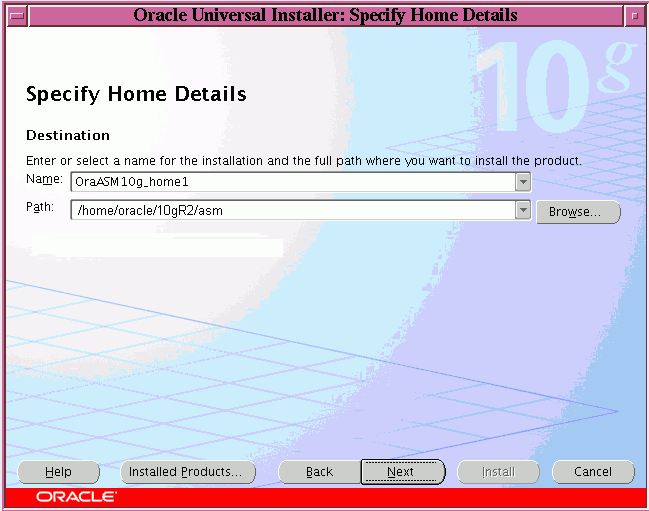Open the window menu in the title bar
This screenshot has width=649, height=511.
(x=15, y=15)
